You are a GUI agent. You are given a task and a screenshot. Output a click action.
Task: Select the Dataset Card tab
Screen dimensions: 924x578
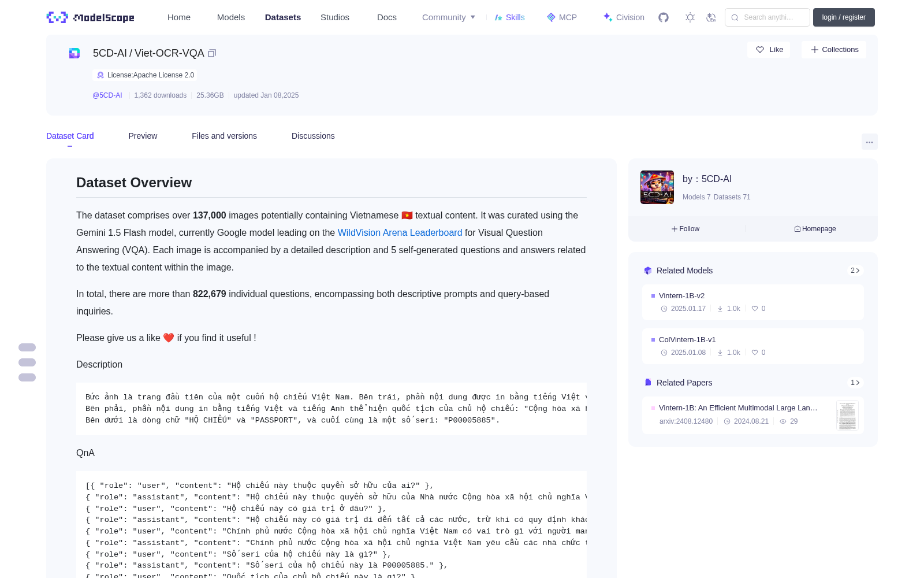coord(70,136)
